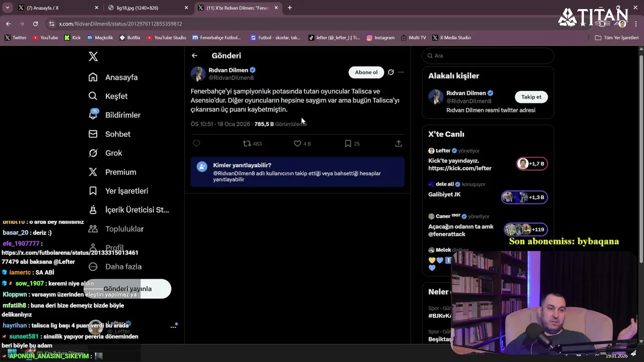Image resolution: width=644 pixels, height=362 pixels.
Task: Open İçerik Üreticisi Stüdyosu item
Action: click(x=129, y=210)
